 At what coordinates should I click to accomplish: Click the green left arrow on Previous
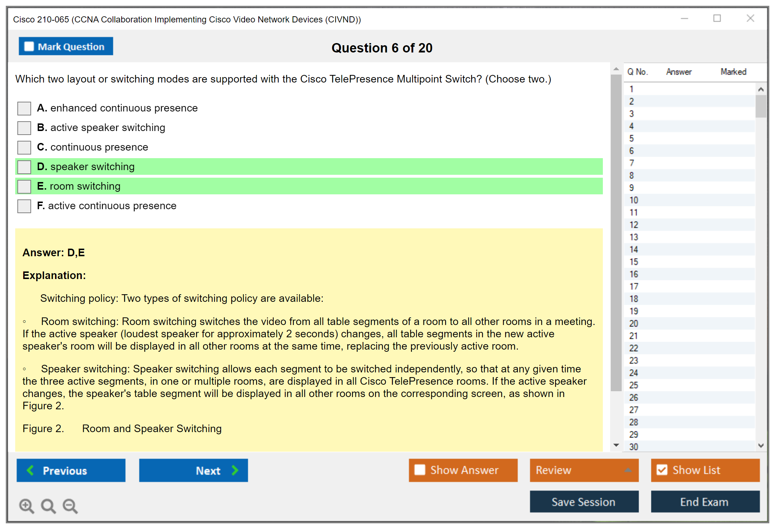(x=30, y=470)
